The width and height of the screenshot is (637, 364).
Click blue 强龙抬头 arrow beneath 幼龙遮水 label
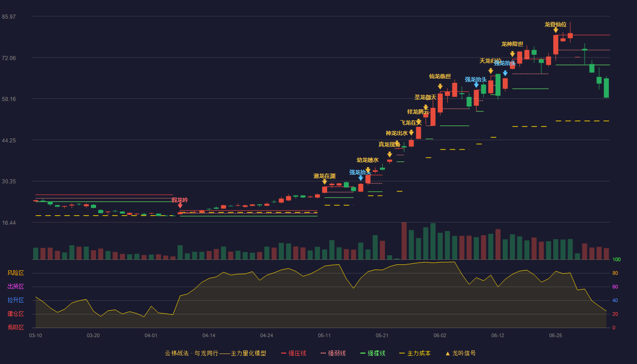pyautogui.click(x=360, y=178)
